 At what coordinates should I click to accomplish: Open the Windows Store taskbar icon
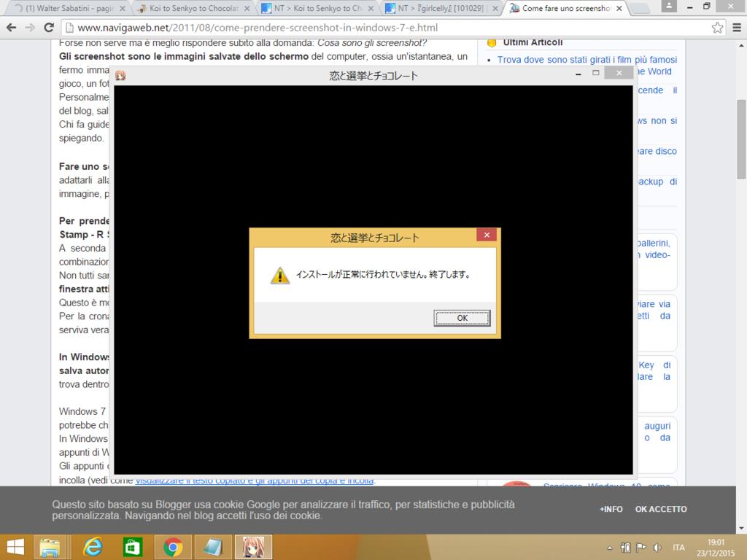[133, 547]
